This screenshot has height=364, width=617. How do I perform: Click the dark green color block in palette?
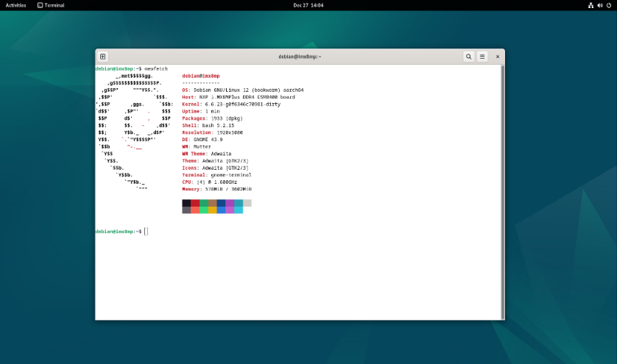click(x=204, y=203)
